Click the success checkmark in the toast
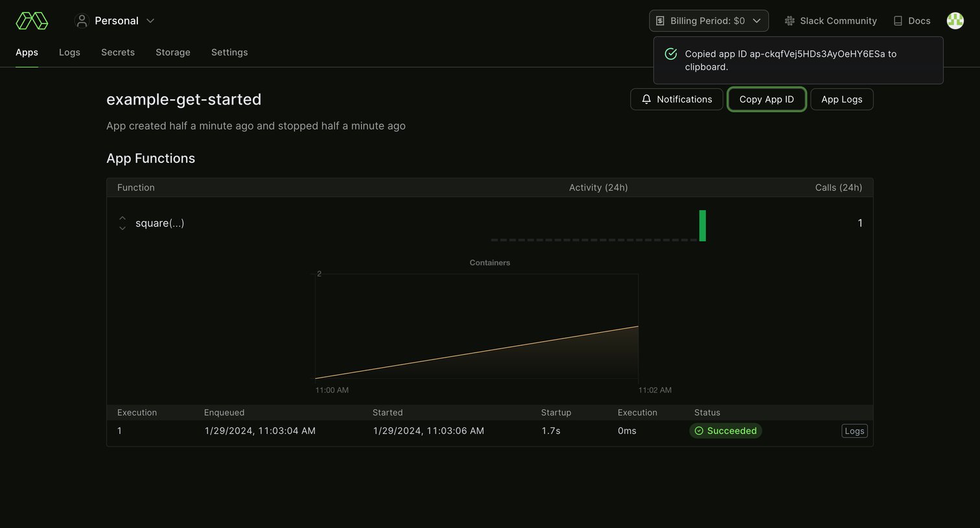 (x=671, y=54)
